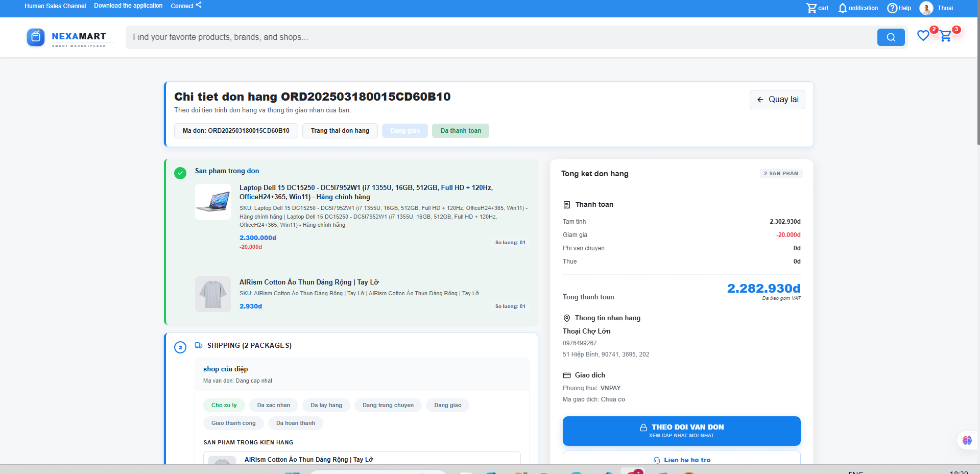This screenshot has height=474, width=980.
Task: Select the Da hoan thanh status chip
Action: (296, 423)
